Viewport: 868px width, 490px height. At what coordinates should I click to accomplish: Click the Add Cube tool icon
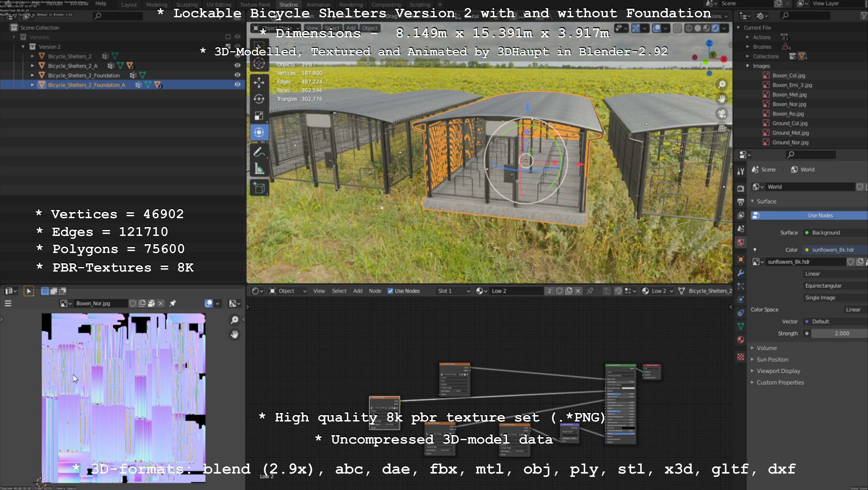tap(259, 188)
